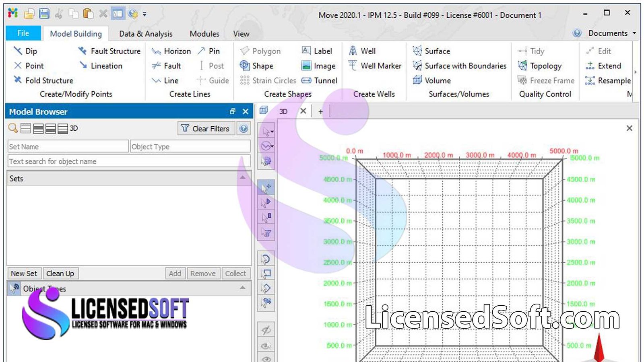Create Surface with Boundaries
The width and height of the screenshot is (644, 362).
459,66
